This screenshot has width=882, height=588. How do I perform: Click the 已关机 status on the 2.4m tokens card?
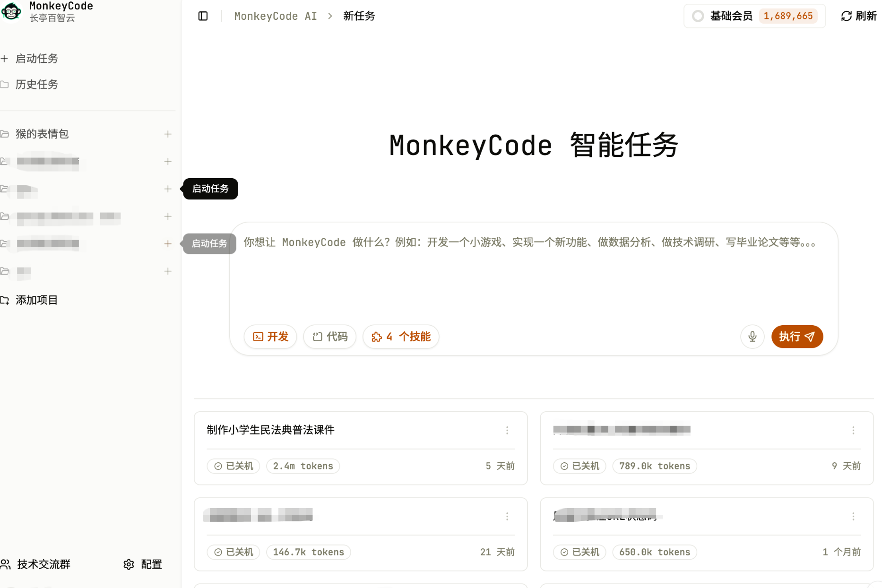233,466
